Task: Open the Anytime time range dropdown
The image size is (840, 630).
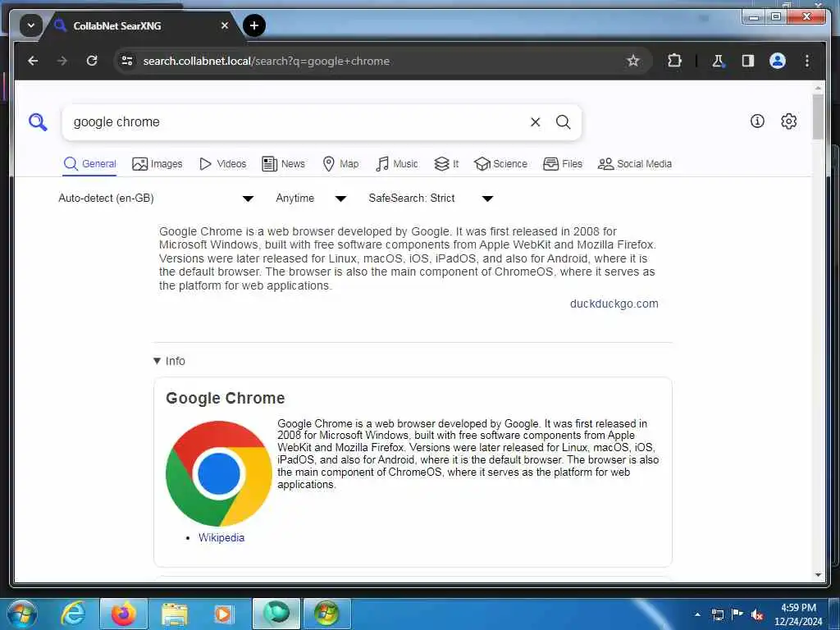Action: coord(311,199)
